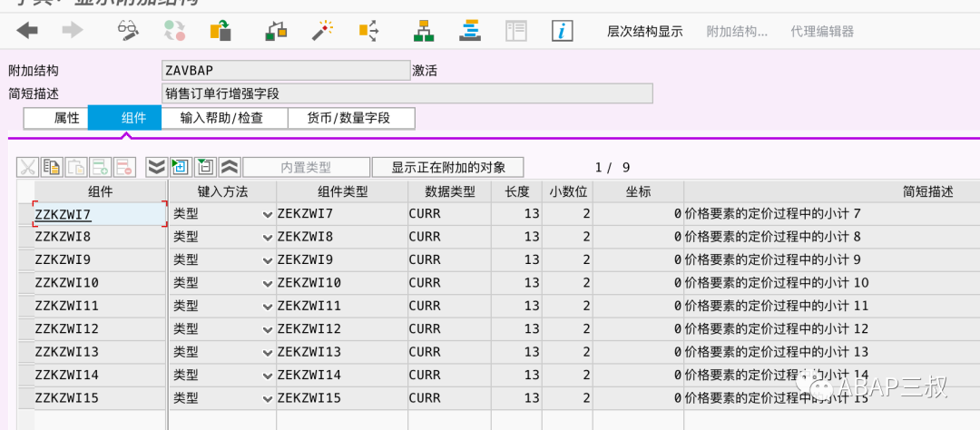Open typing method dropdown for ZZKZWI9
Image resolution: width=980 pixels, height=430 pixels.
[268, 260]
